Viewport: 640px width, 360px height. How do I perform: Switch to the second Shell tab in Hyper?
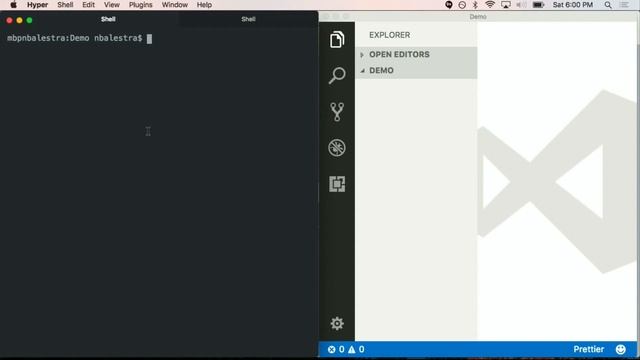[x=248, y=19]
